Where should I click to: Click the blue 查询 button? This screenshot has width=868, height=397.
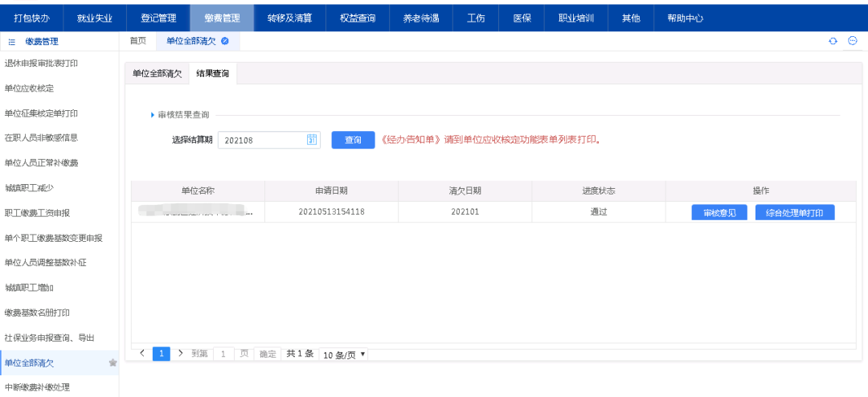[353, 140]
